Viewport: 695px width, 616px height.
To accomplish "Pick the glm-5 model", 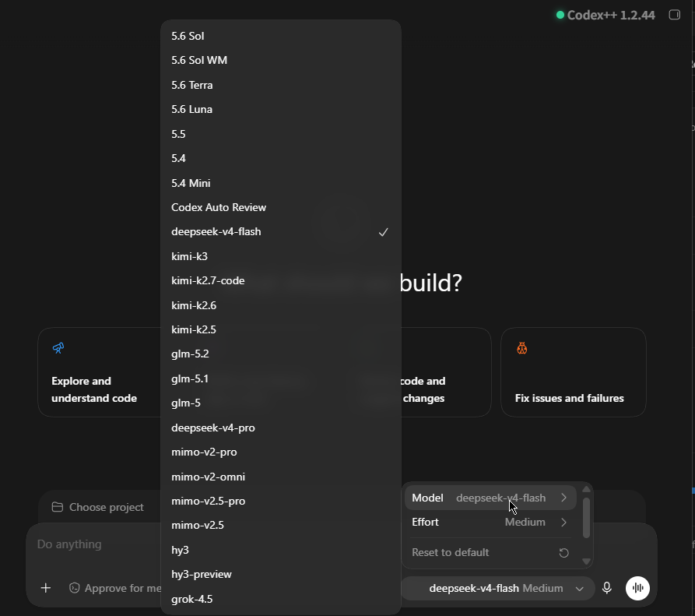I will [x=281, y=403].
